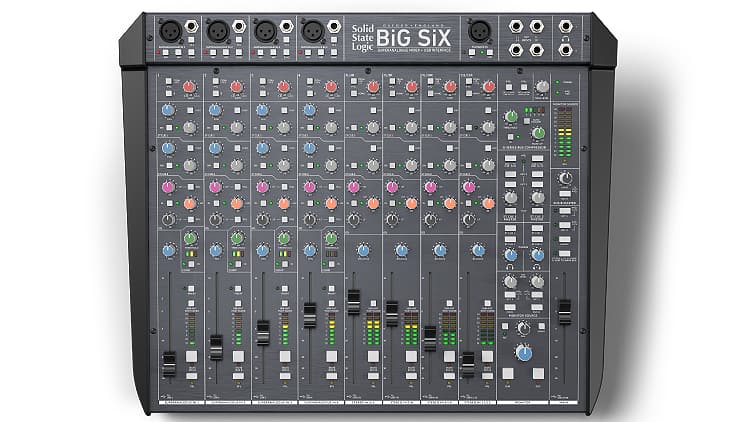Click the pink EQ knob on channel 1

[x=168, y=187]
